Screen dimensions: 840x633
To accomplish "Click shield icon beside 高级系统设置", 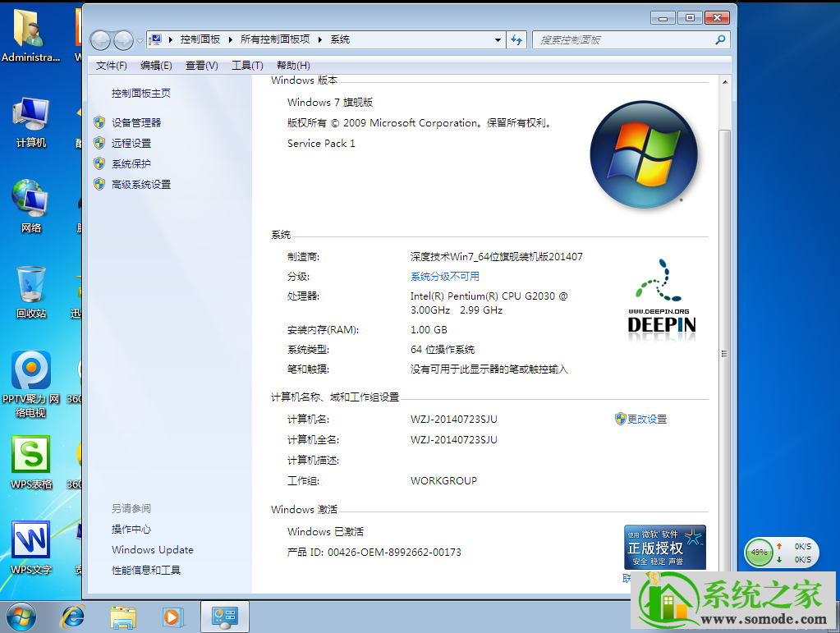I will [x=99, y=184].
